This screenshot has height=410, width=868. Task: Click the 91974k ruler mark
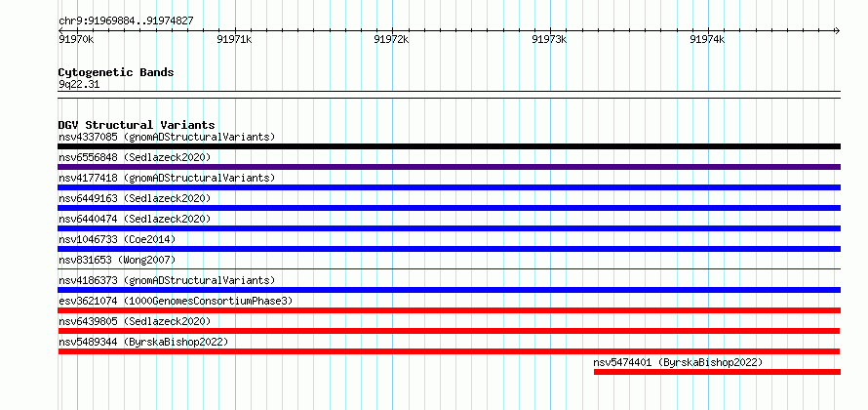pos(707,39)
